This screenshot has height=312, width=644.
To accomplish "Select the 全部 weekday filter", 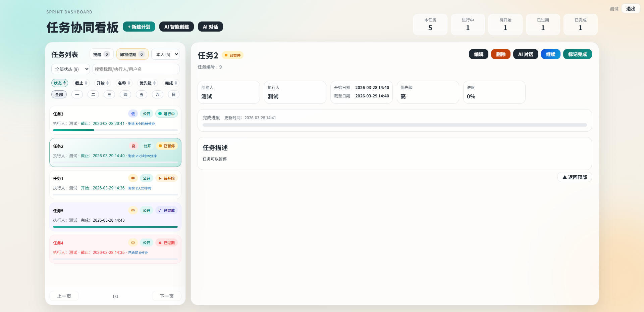I will pos(59,95).
